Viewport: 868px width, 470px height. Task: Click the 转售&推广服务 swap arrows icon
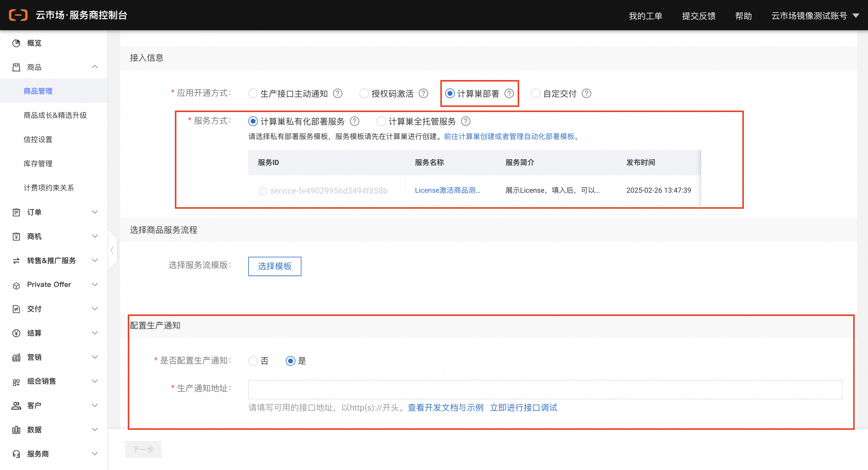16,261
